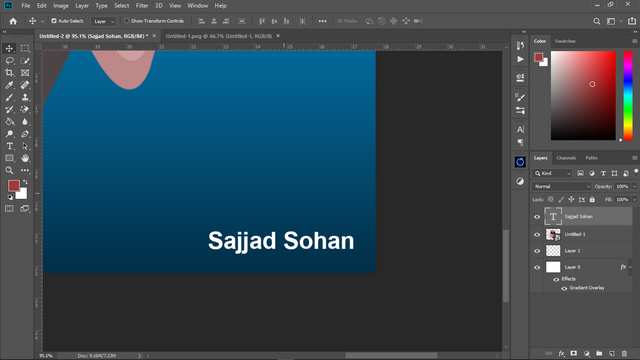The image size is (640, 360).
Task: Collapse Layer 0 effects list
Action: pos(631,267)
